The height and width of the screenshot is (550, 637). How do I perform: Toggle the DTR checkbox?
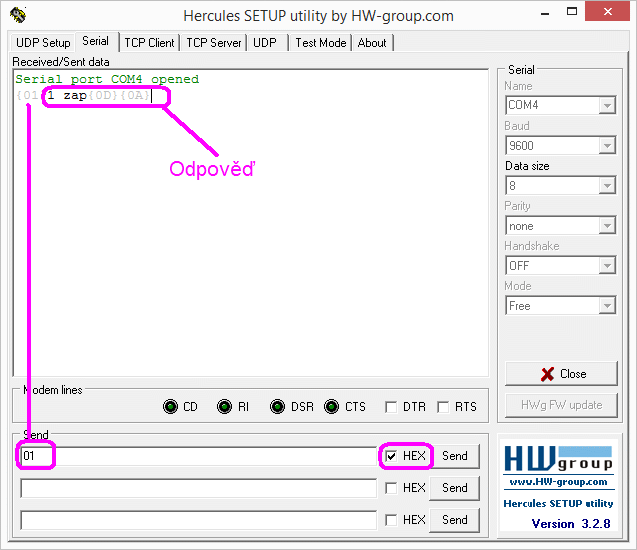coord(391,407)
